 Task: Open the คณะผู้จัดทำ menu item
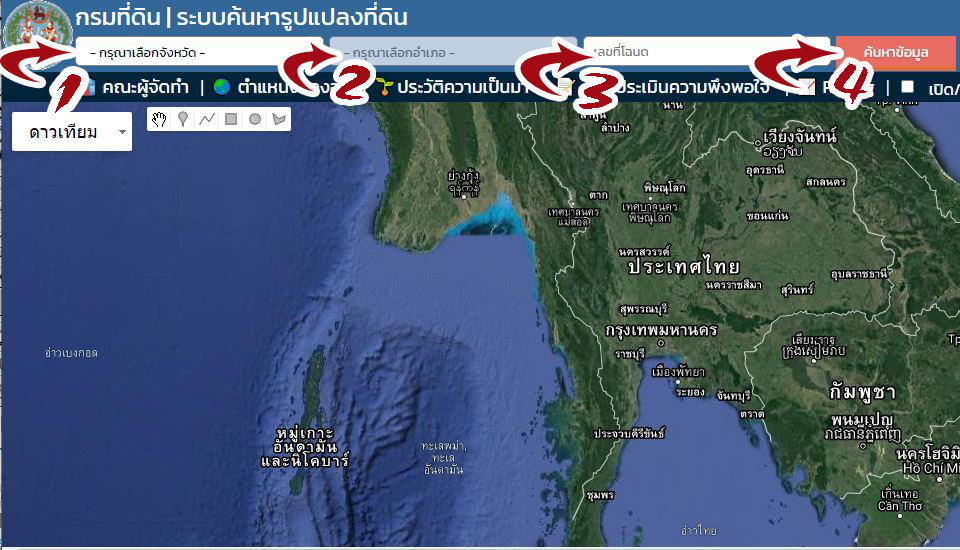point(145,88)
